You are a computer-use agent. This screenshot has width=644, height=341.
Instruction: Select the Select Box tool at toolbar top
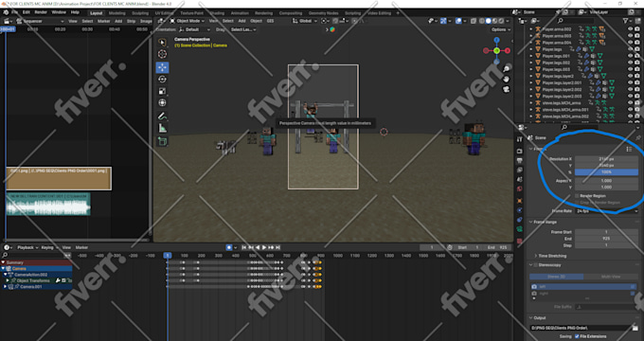tap(162, 43)
